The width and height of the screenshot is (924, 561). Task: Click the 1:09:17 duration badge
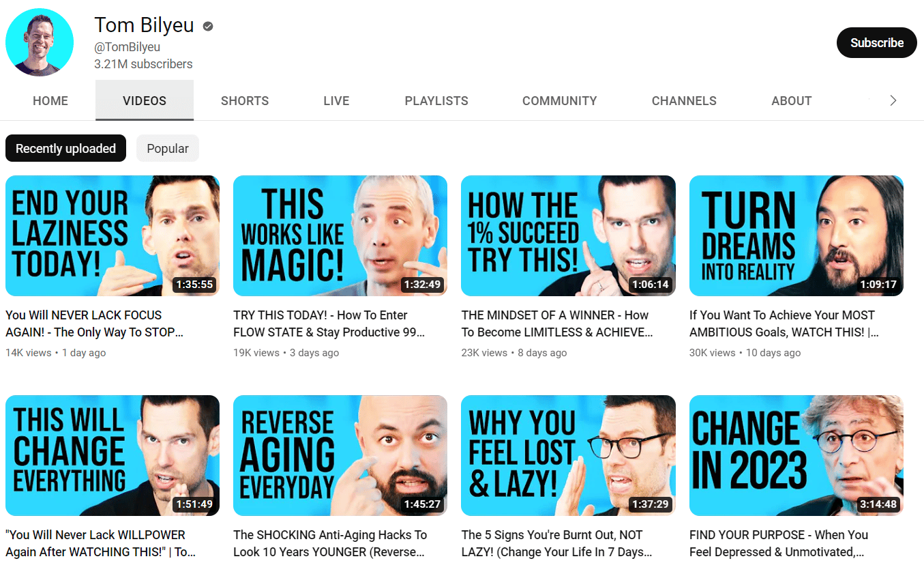(878, 284)
